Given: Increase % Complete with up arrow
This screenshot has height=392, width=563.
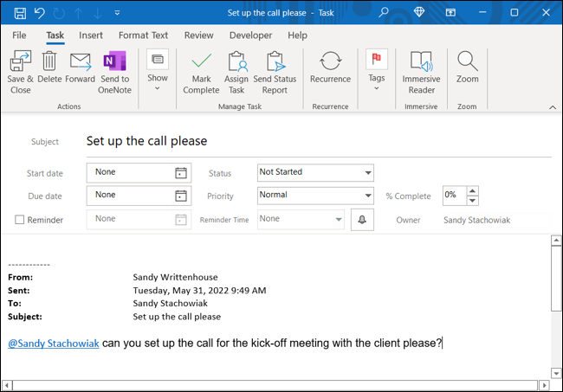Looking at the screenshot, I should coord(473,191).
